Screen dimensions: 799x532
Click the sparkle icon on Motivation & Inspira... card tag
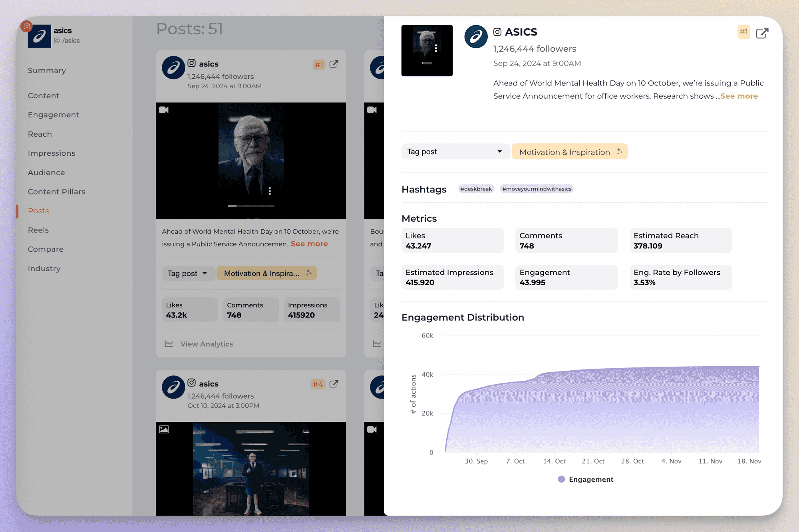click(x=309, y=272)
